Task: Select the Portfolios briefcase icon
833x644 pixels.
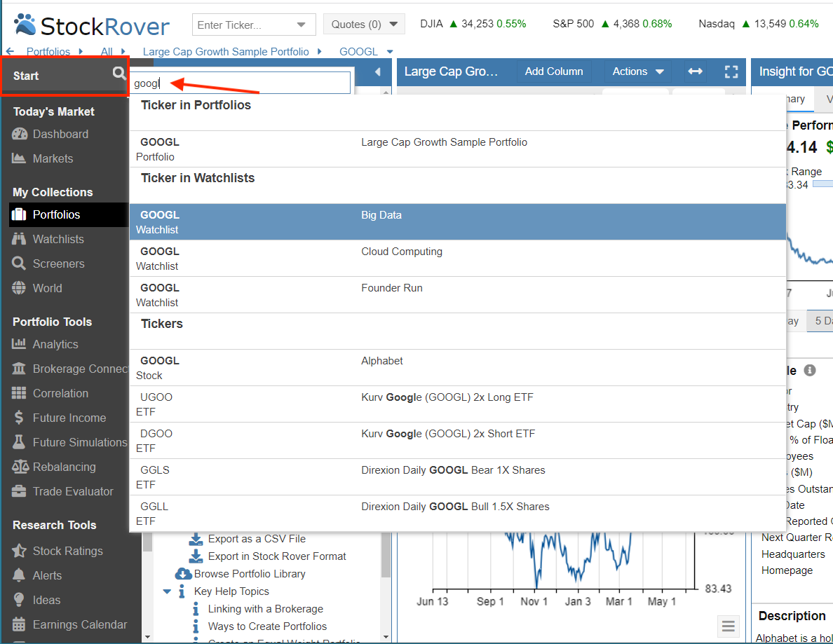Action: coord(19,214)
